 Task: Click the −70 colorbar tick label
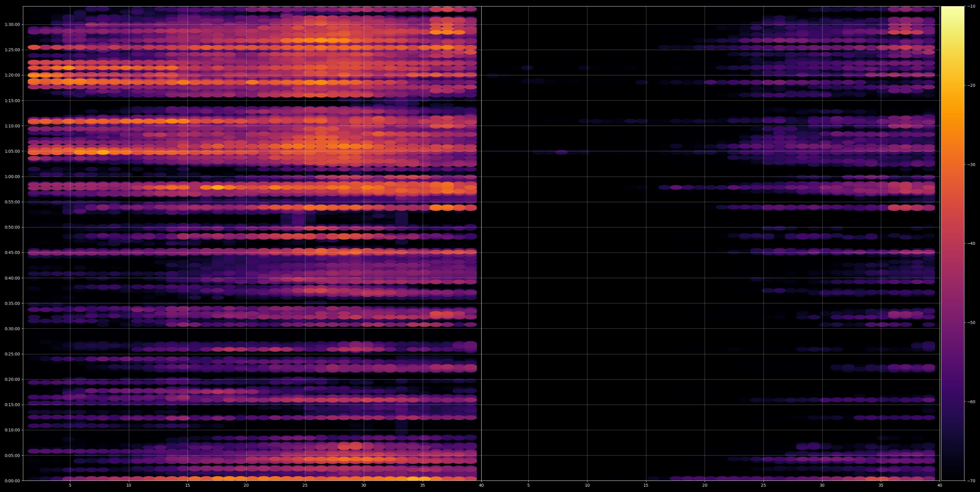click(971, 481)
